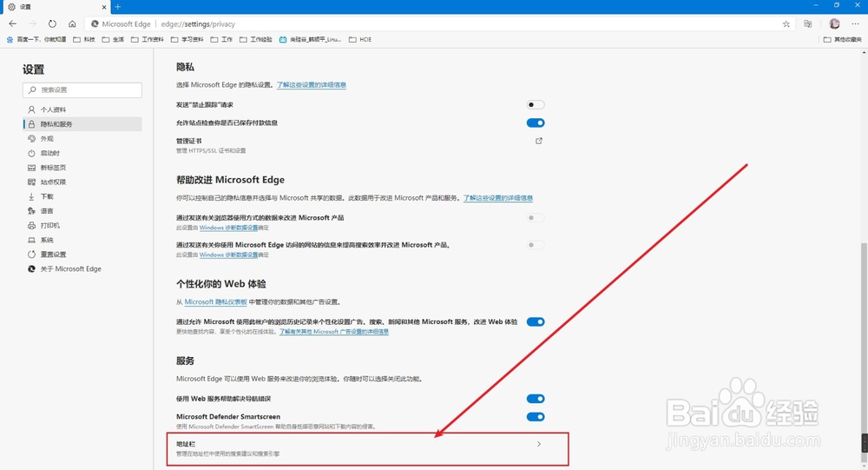Screen dimensions: 868x470
Task: Open 语言 settings section
Action: point(82,210)
